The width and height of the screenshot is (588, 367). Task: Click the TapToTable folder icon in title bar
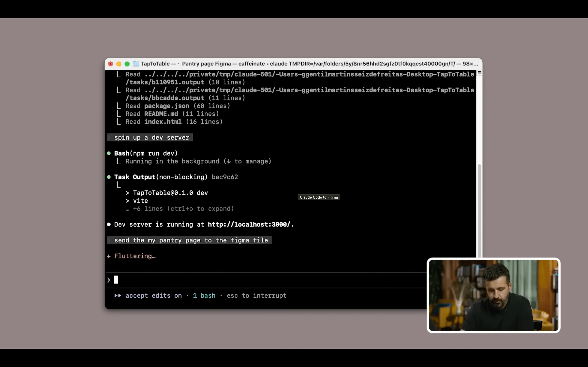coord(136,64)
